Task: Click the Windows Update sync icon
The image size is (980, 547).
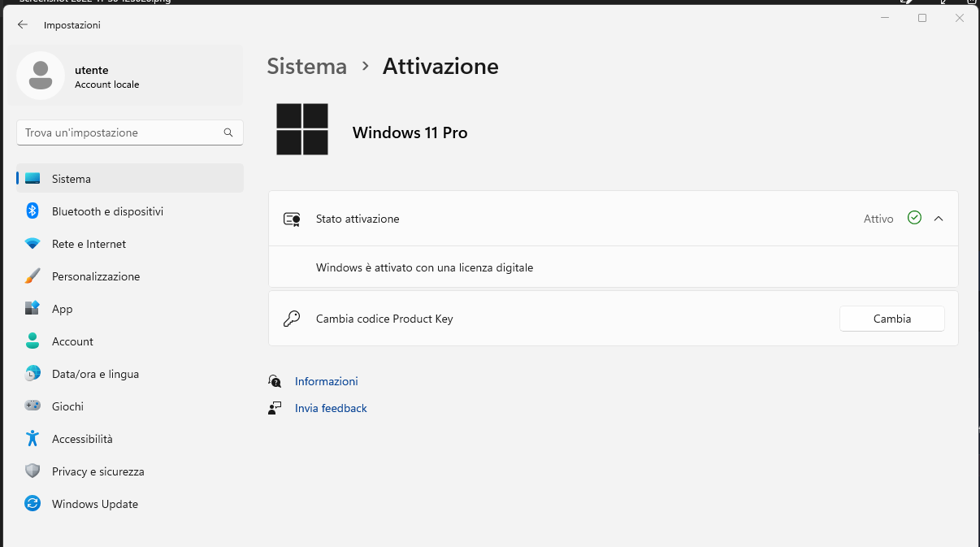Action: pos(33,504)
